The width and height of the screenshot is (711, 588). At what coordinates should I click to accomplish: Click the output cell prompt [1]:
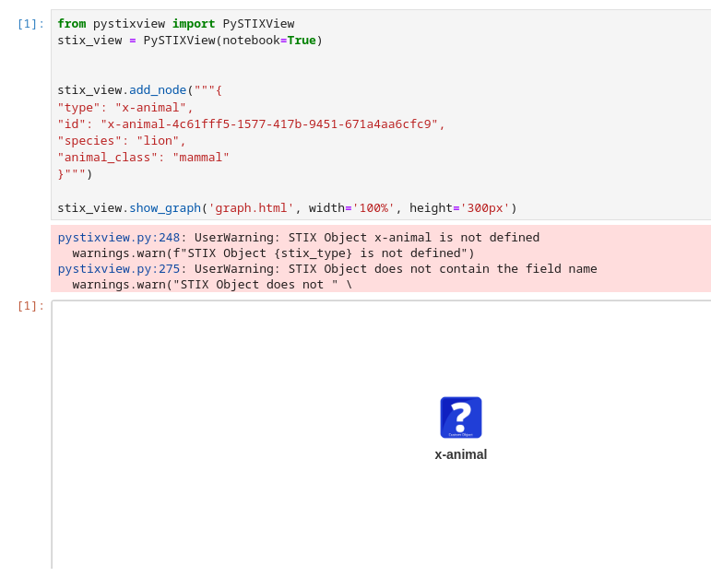click(30, 306)
